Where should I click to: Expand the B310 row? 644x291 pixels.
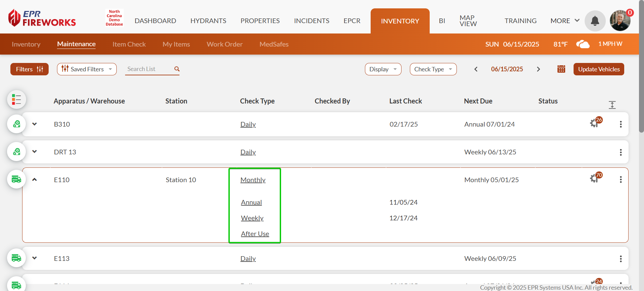(x=35, y=124)
